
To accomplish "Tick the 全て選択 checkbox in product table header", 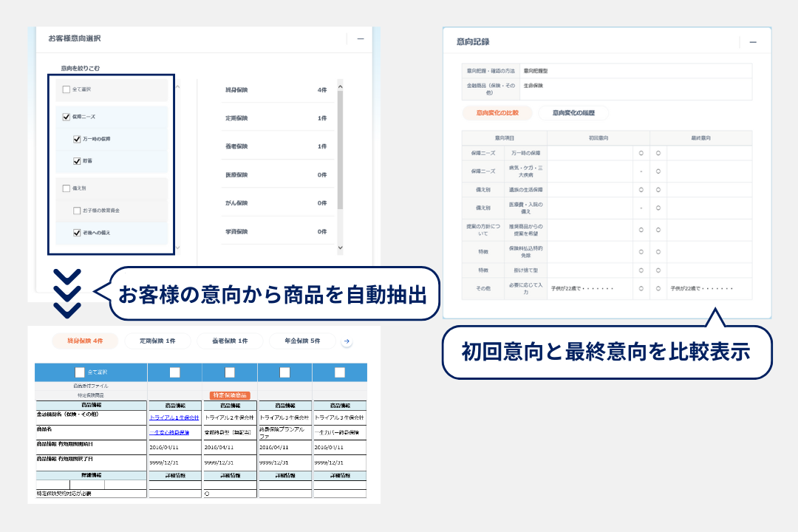I will pos(80,372).
